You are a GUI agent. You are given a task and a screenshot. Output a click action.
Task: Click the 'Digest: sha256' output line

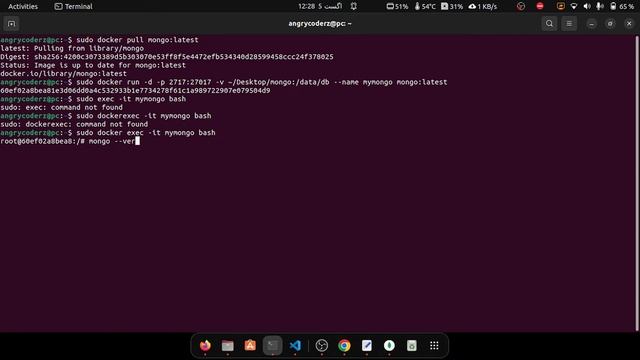point(167,57)
